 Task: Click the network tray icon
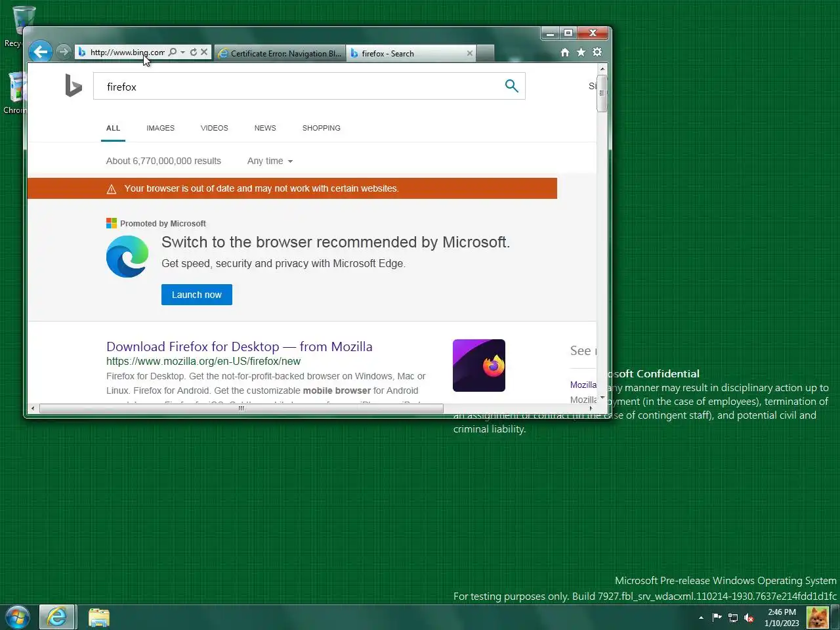733,618
